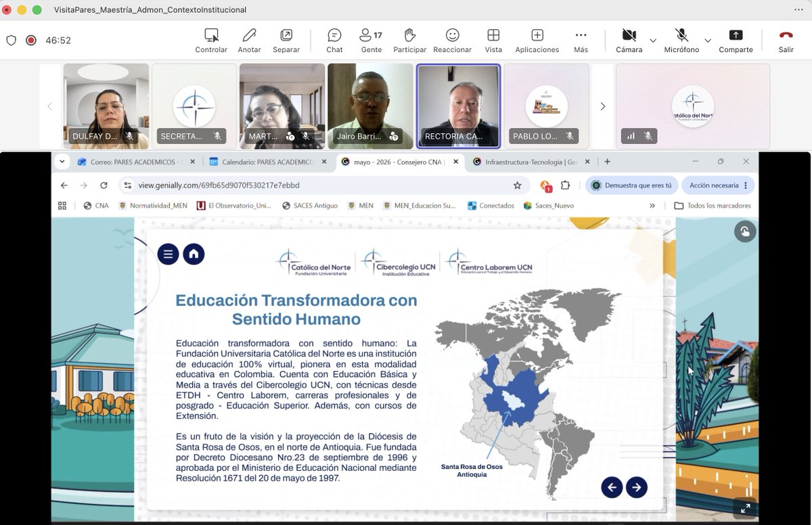The width and height of the screenshot is (812, 525).
Task: Open the Normatividad_MEN bookmark
Action: click(x=153, y=206)
